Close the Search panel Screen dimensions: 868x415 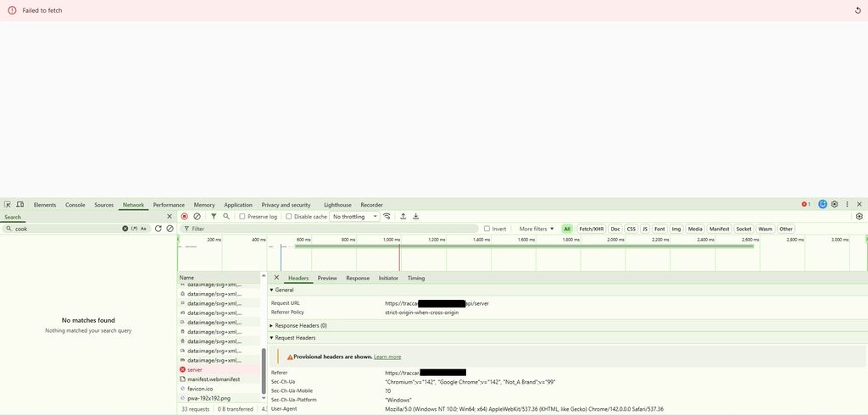(x=170, y=217)
